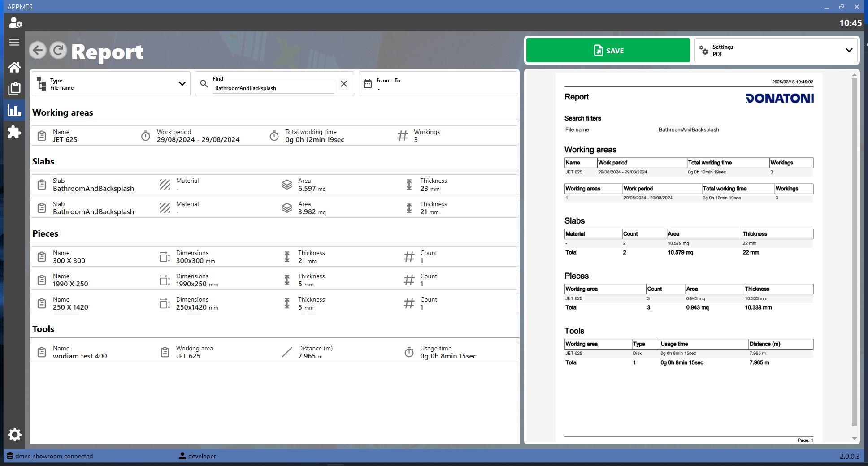
Task: Select the piece named 1990 X 250
Action: pyautogui.click(x=274, y=280)
